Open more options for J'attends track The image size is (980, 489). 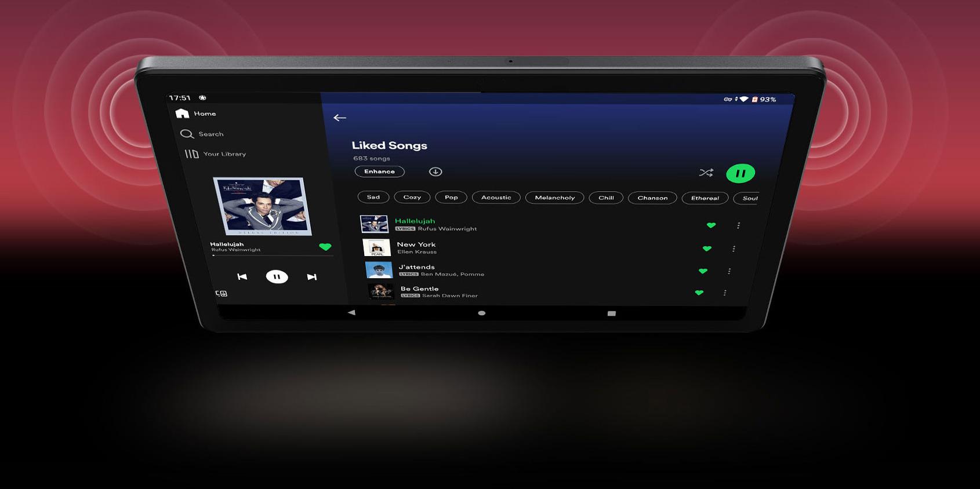[729, 271]
